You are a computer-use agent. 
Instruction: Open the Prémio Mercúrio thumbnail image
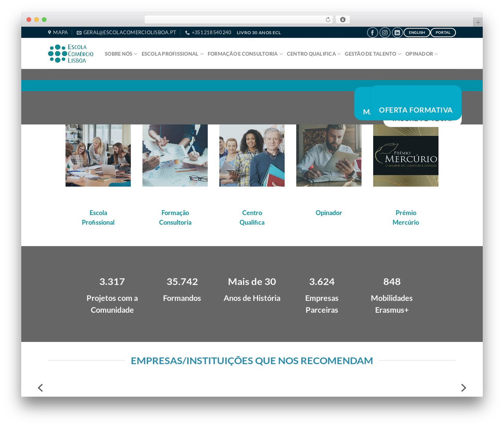406,156
